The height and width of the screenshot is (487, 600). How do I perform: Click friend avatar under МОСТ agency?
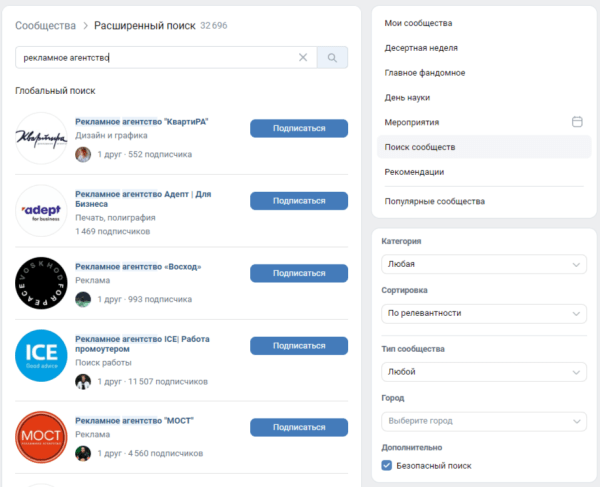tap(83, 453)
